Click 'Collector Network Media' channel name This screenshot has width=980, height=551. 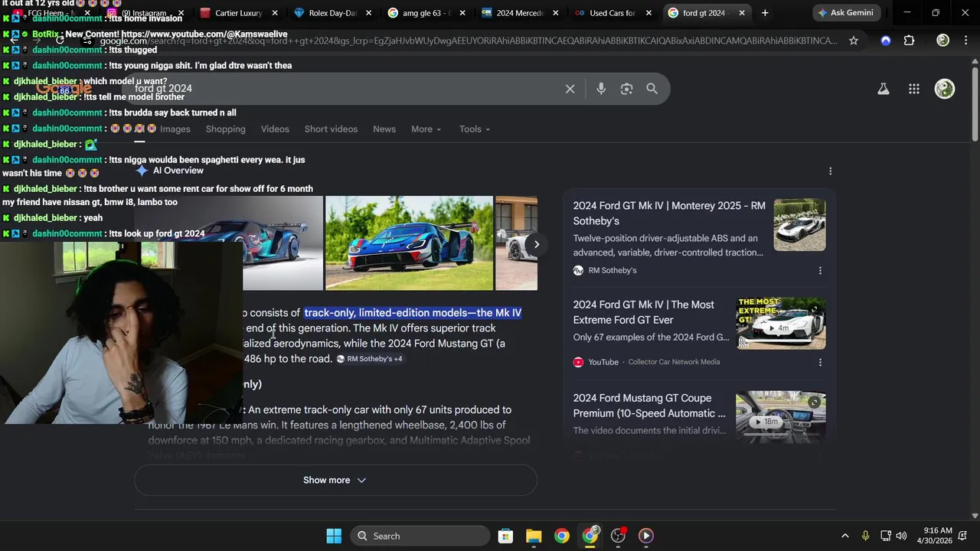(x=674, y=362)
